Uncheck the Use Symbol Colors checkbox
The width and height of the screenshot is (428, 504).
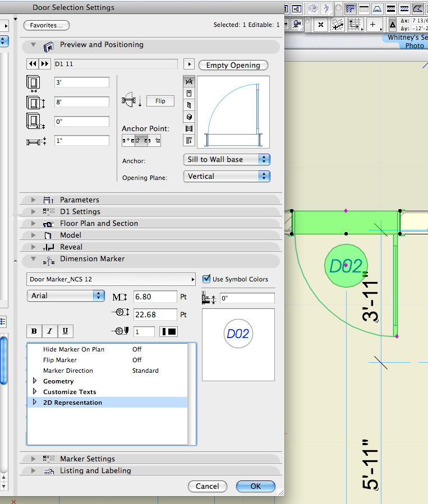(207, 279)
